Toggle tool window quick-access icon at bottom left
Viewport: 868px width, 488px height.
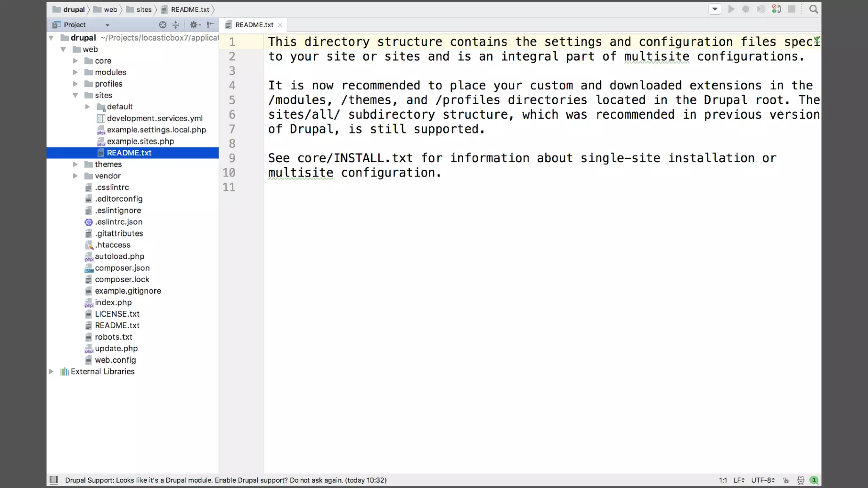(54, 480)
